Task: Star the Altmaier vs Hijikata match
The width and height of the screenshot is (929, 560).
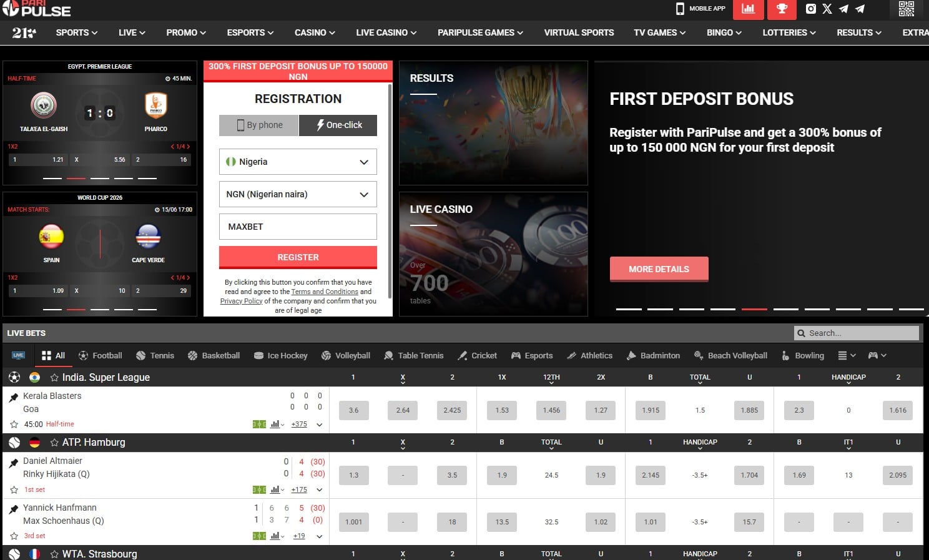Action: pyautogui.click(x=14, y=490)
